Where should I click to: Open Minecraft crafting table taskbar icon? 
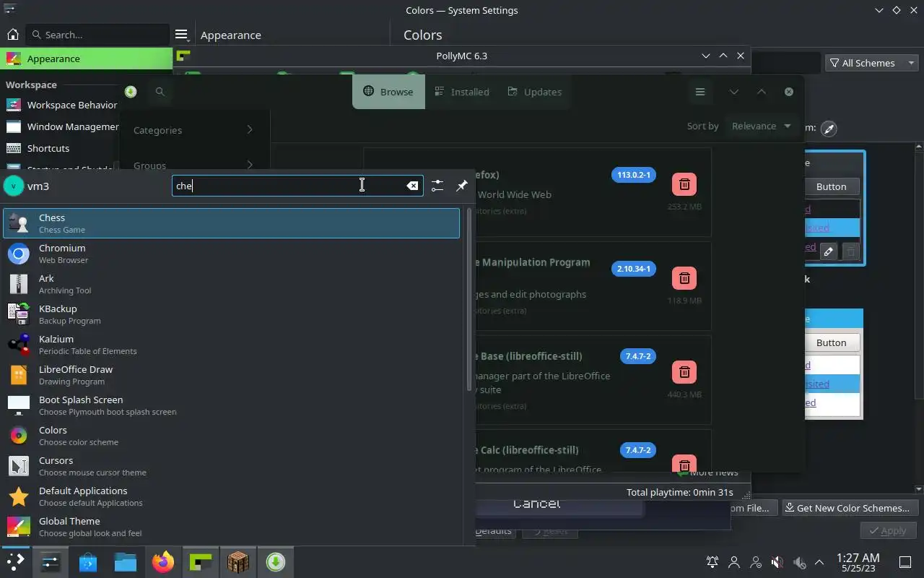238,561
